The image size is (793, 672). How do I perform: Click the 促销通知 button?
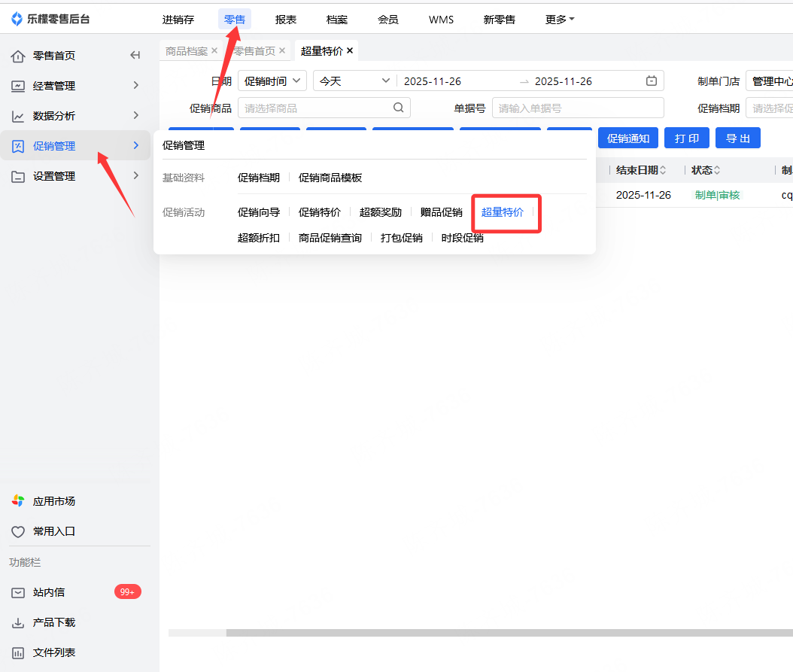pos(628,138)
